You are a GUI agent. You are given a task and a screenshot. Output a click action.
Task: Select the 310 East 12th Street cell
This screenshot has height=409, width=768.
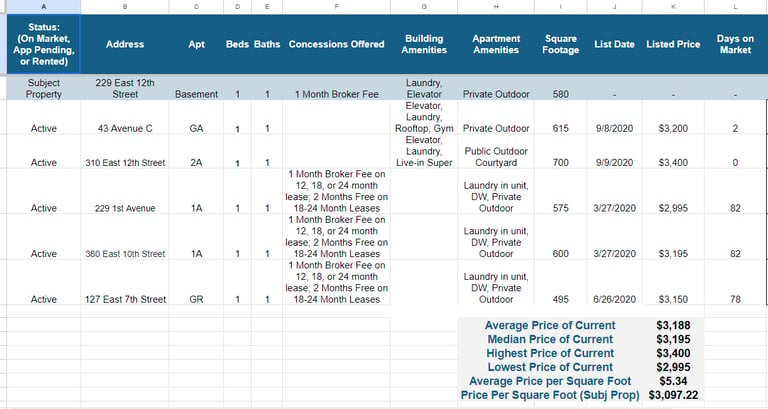click(125, 152)
